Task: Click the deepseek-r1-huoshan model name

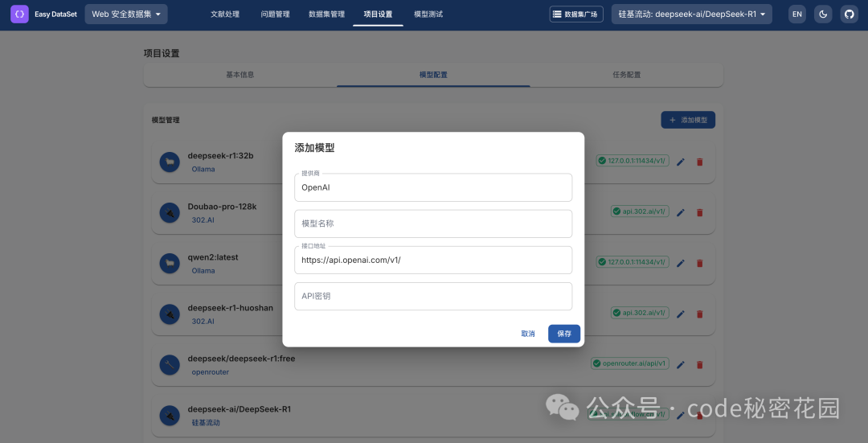Action: coord(231,308)
